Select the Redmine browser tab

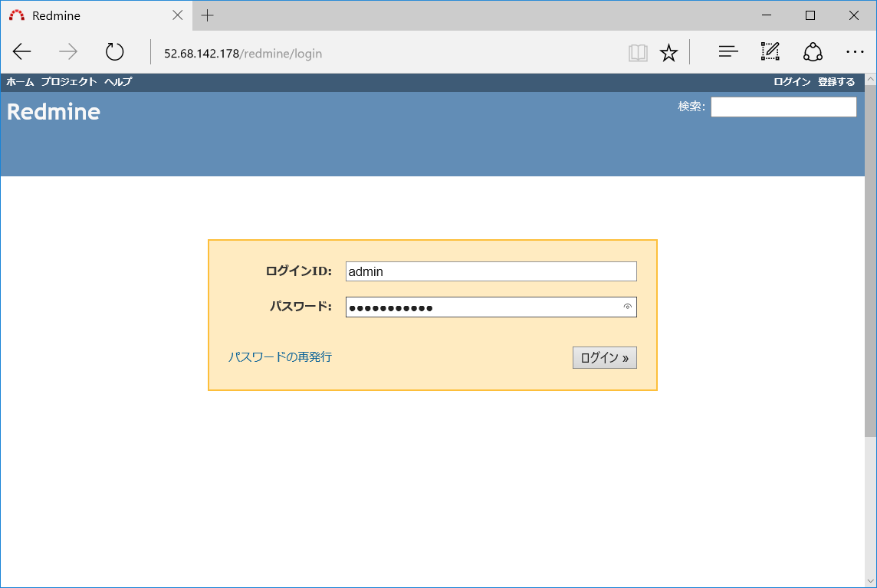pyautogui.click(x=84, y=15)
